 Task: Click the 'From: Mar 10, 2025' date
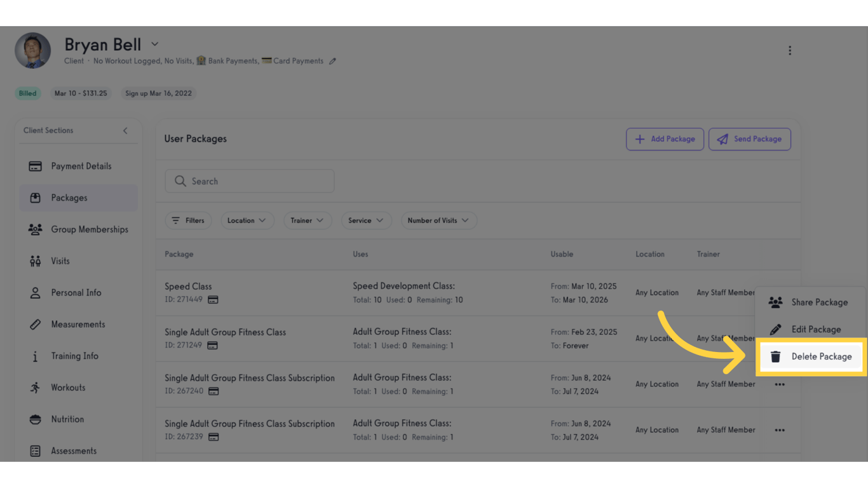(584, 287)
